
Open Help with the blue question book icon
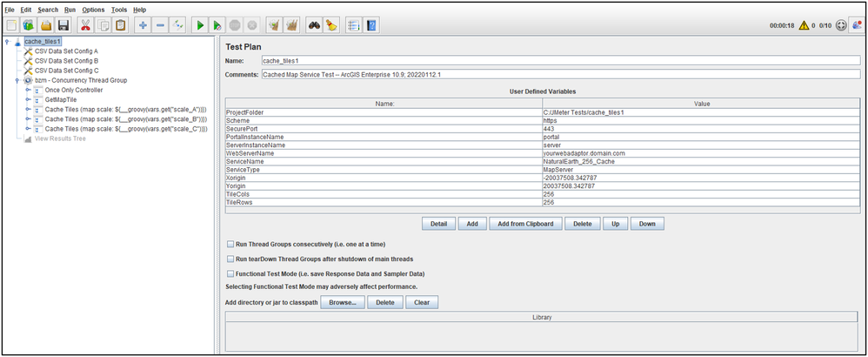371,25
